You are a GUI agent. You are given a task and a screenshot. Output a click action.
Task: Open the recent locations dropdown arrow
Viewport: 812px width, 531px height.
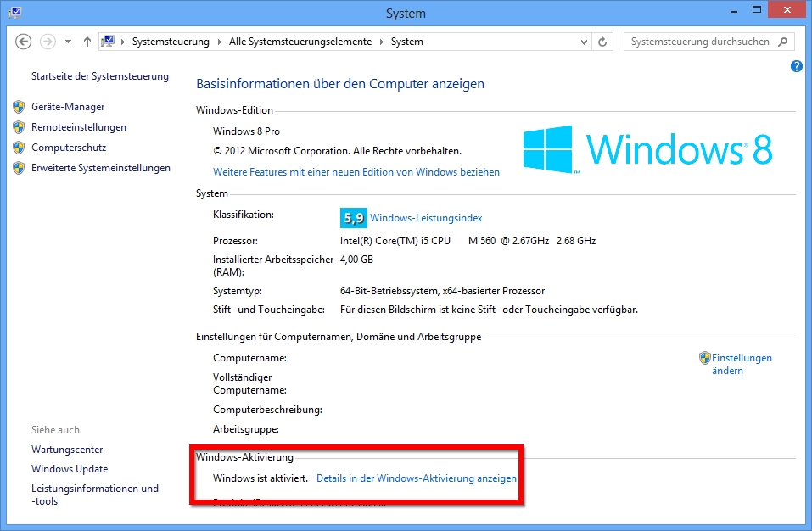(68, 42)
